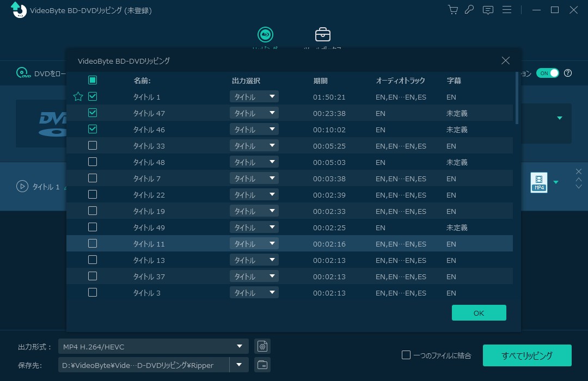This screenshot has height=381, width=588.
Task: Open the save destination folder icon
Action: point(262,365)
